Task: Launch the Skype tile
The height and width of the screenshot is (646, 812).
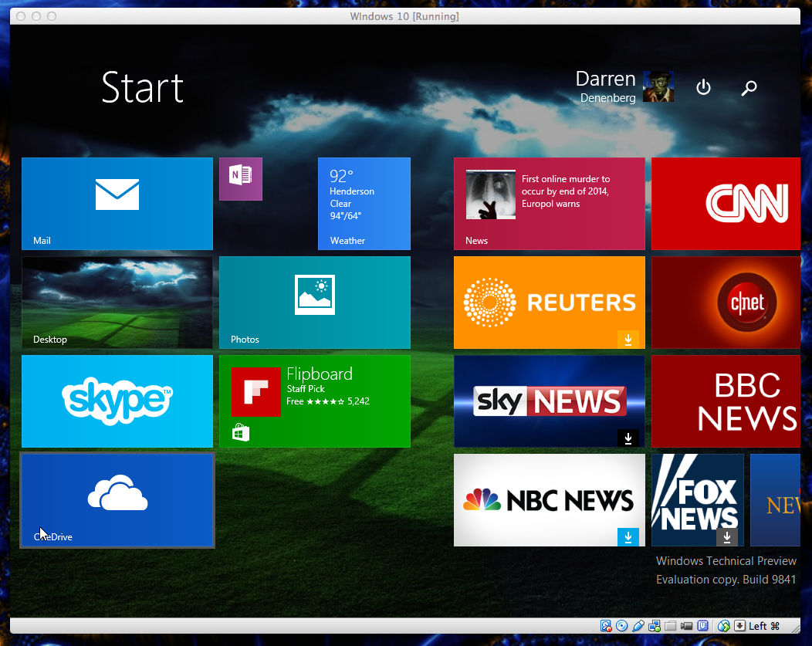Action: click(x=117, y=401)
